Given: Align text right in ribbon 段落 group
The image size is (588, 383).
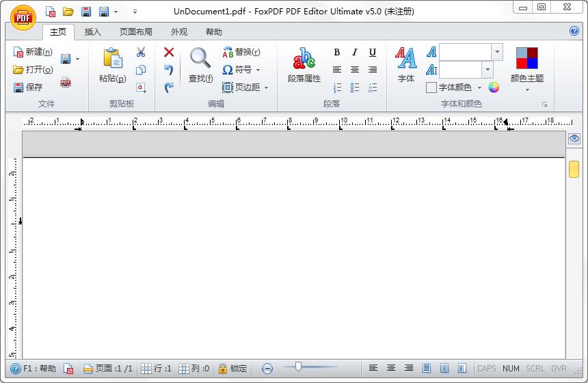Looking at the screenshot, I should 373,70.
